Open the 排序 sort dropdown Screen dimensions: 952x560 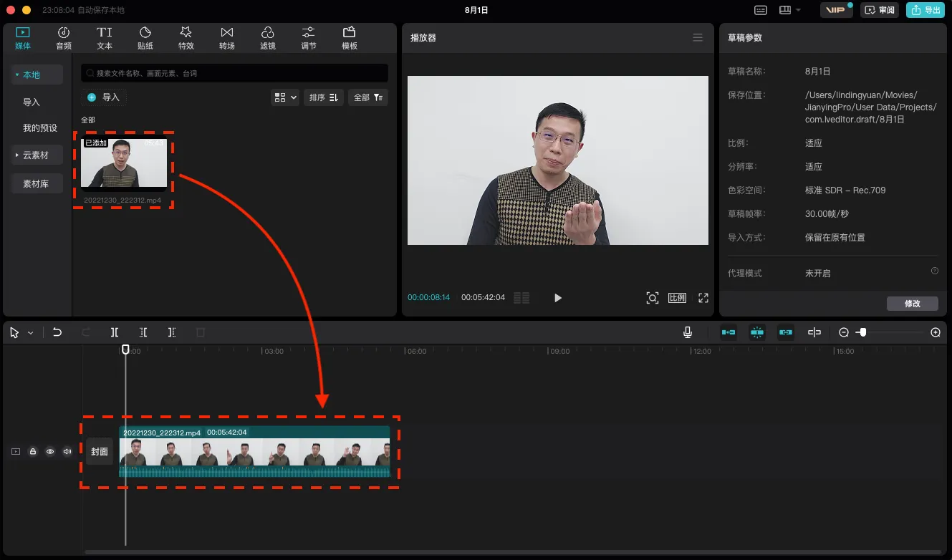point(324,97)
